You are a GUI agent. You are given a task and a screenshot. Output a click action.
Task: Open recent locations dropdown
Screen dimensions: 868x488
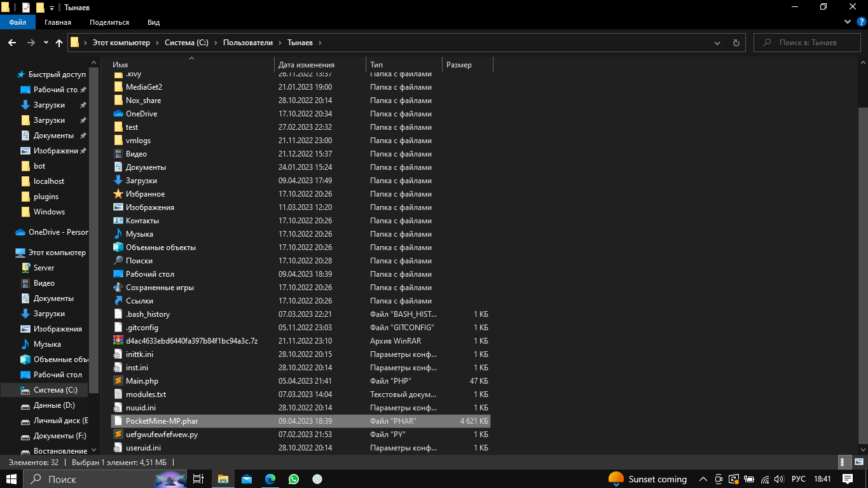click(46, 43)
